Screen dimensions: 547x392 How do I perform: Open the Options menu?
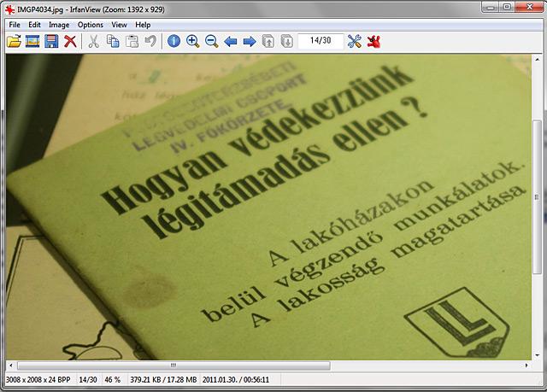coord(91,25)
